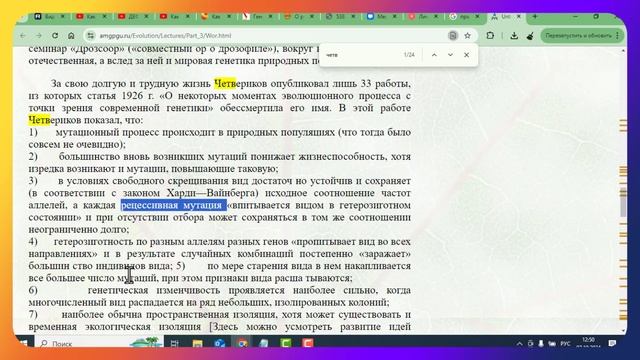Open site information icon in address bar
Image resolution: width=640 pixels, height=360 pixels.
(x=91, y=36)
